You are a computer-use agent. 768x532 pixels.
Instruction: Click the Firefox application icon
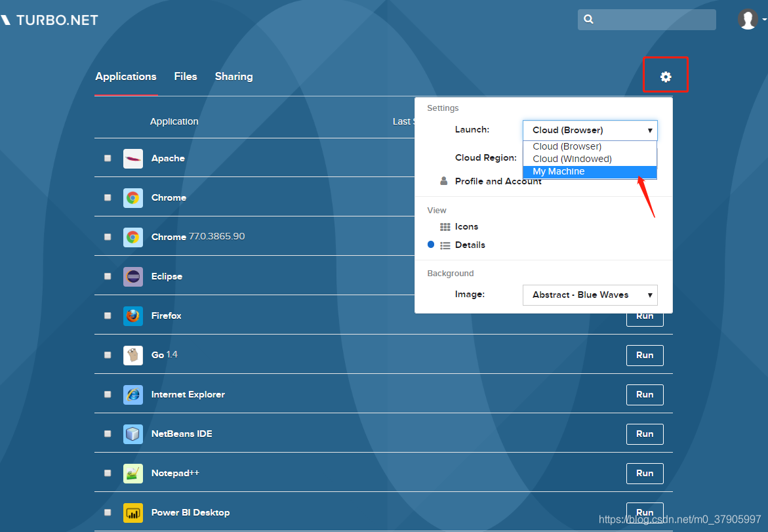pyautogui.click(x=132, y=316)
